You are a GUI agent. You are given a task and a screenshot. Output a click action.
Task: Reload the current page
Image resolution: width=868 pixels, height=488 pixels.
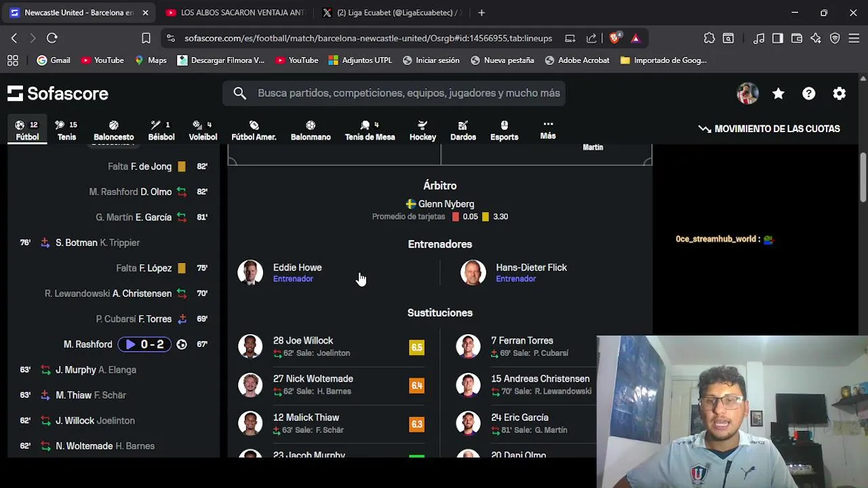(x=52, y=38)
